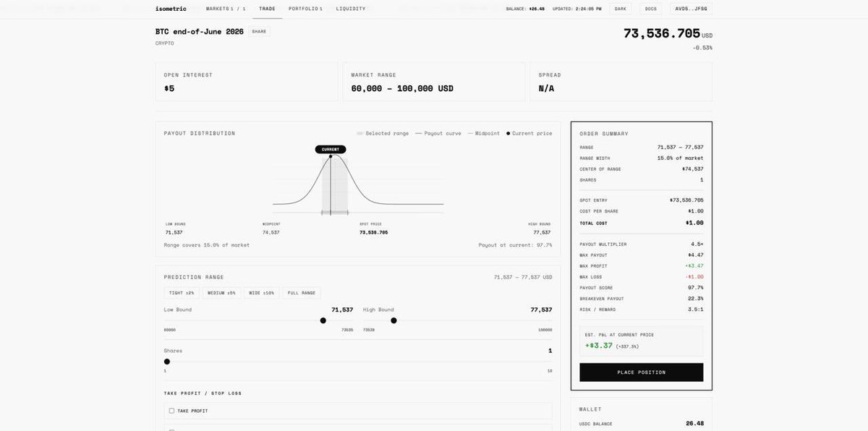This screenshot has width=868, height=431.
Task: Click the Spot Entry $73,536.705 value
Action: click(x=686, y=200)
